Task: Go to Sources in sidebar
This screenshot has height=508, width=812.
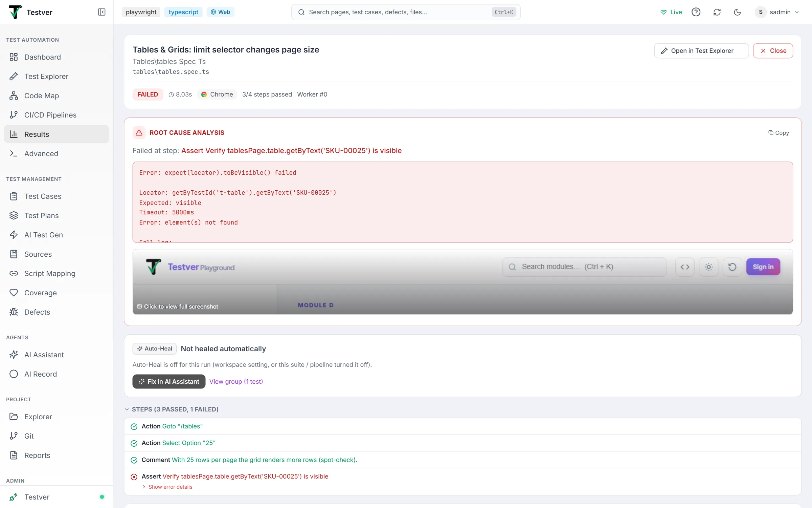Action: click(x=57, y=254)
